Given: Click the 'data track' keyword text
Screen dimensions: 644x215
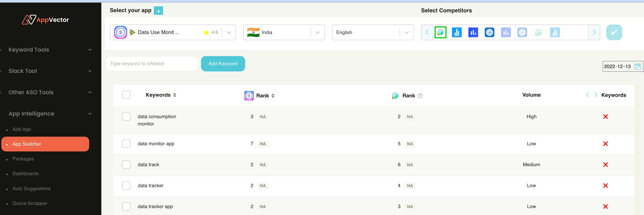Looking at the screenshot, I should tap(148, 165).
